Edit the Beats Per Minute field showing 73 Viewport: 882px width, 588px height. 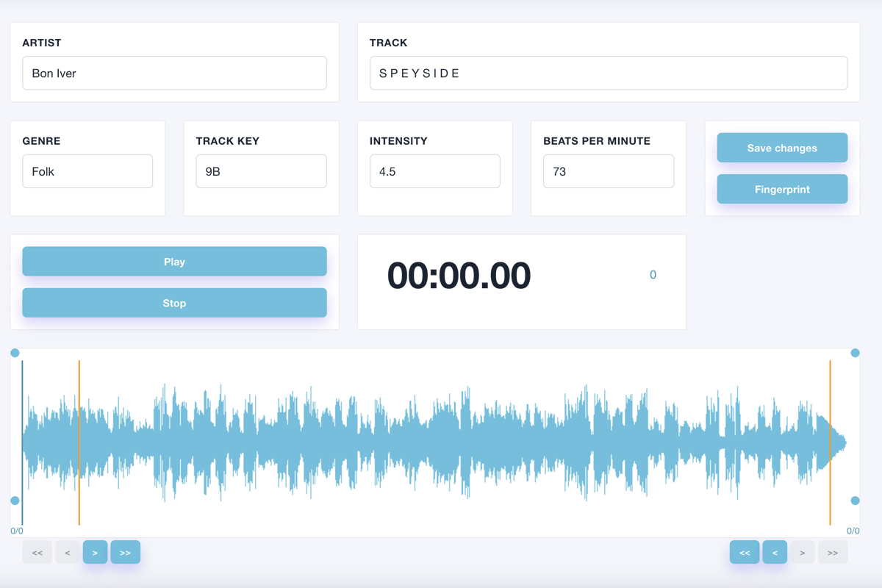coord(609,171)
